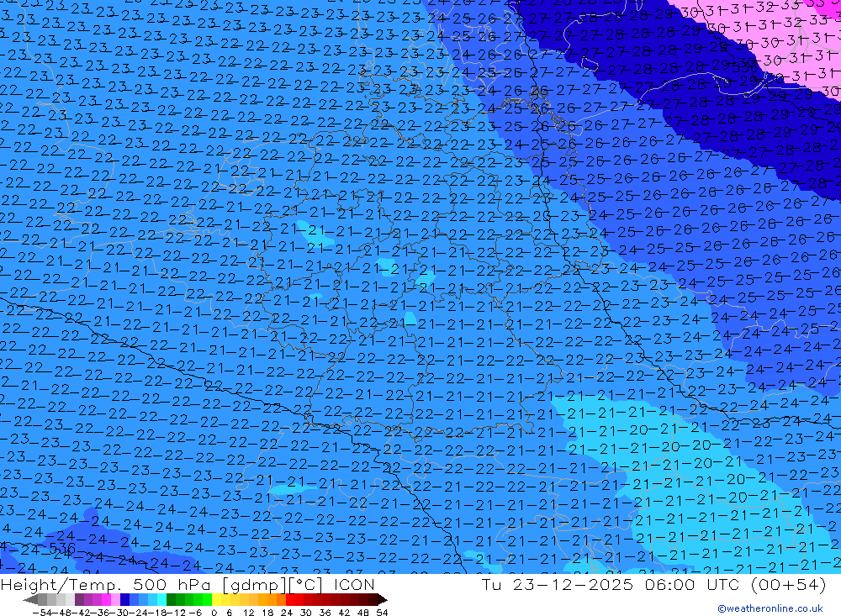Click the 'Height/Temp. 500 hPa' map title
Image resolution: width=841 pixels, height=616 pixels.
click(x=107, y=584)
